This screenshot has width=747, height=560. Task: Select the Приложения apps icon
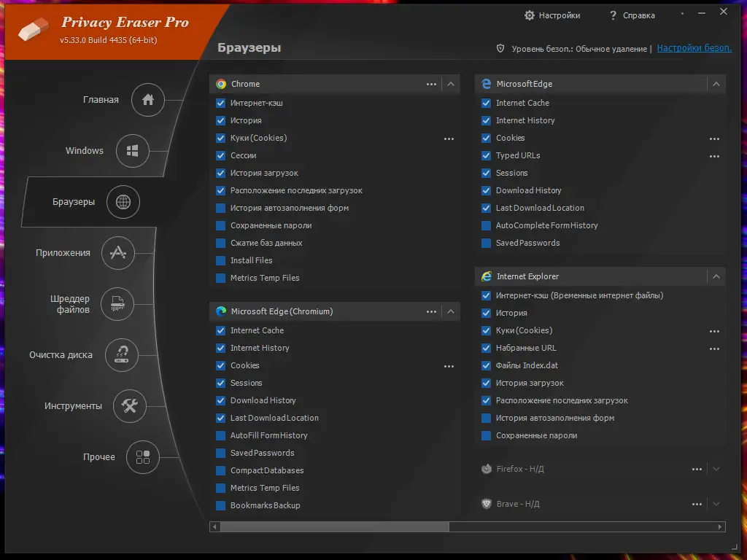[x=118, y=253]
